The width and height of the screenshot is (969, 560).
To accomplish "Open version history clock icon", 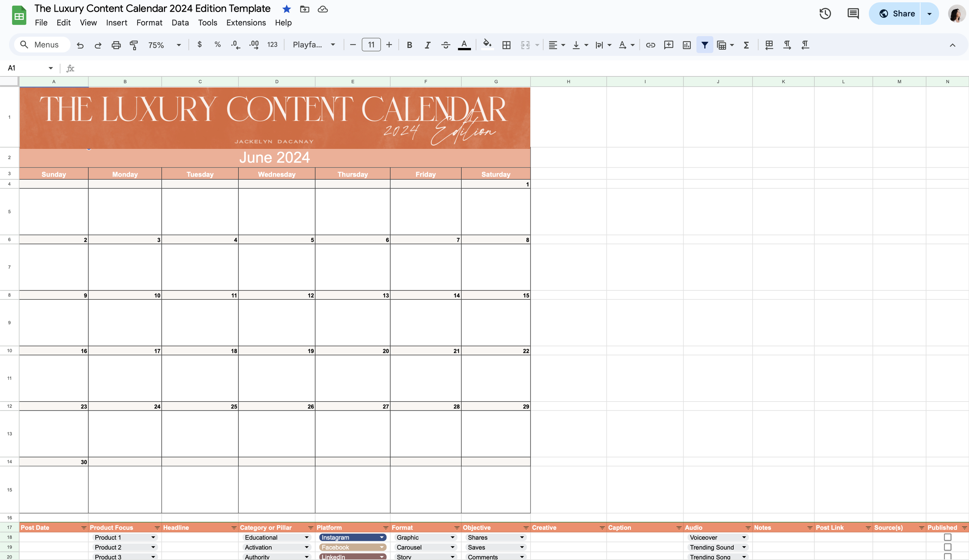I will (825, 14).
